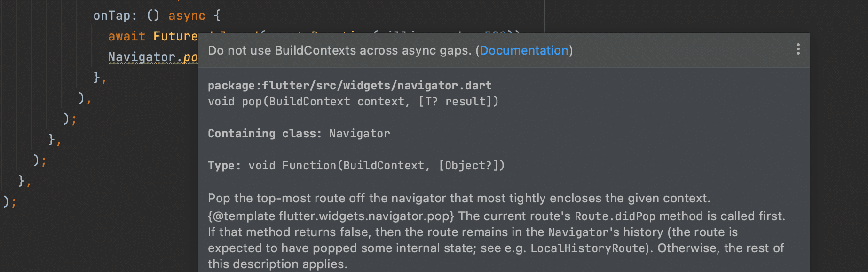Click the [Object?] parameter in Type line
Screen dimensions: 868x272
pyautogui.click(x=468, y=166)
